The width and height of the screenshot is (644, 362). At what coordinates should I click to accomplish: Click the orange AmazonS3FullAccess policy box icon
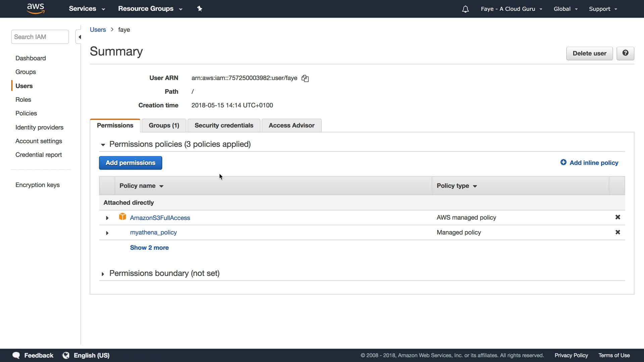coord(122,217)
